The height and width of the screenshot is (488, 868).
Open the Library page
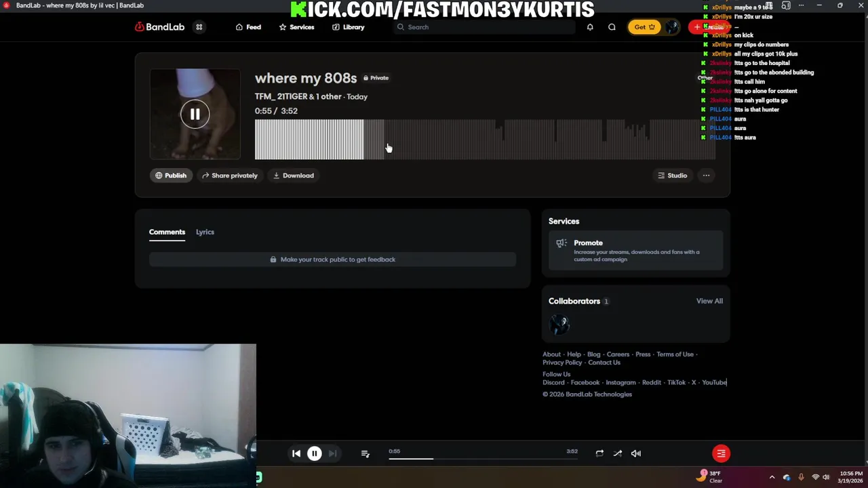click(x=348, y=27)
